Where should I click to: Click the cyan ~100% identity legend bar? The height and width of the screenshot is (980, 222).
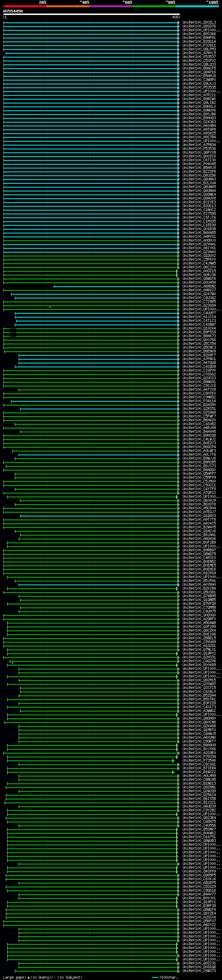[197, 6]
